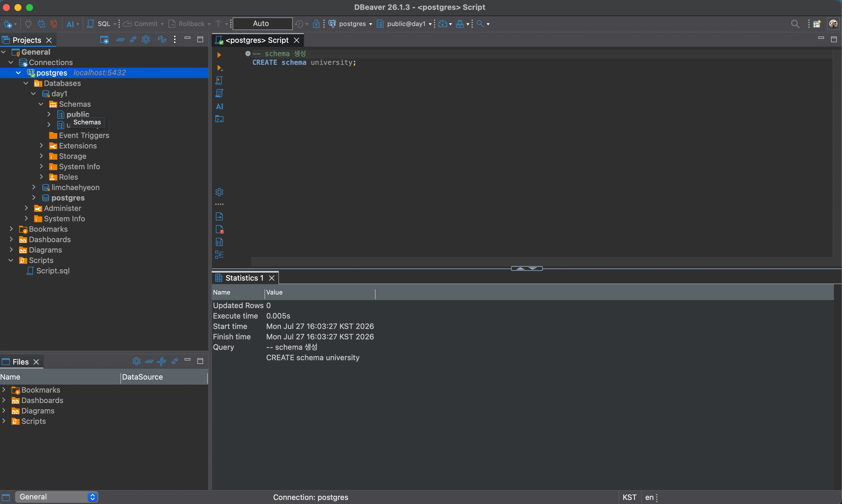842x504 pixels.
Task: Collapse the day1 database node
Action: tap(33, 94)
